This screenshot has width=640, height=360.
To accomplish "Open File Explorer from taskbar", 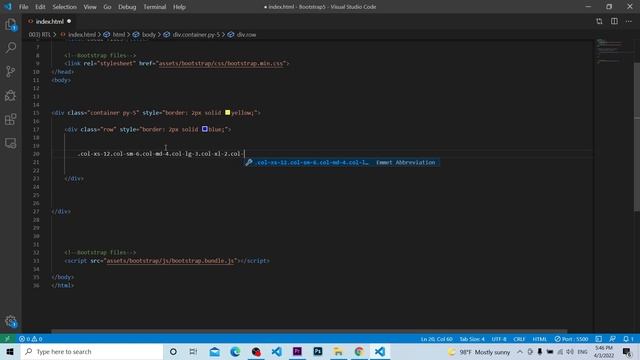I will [x=338, y=351].
